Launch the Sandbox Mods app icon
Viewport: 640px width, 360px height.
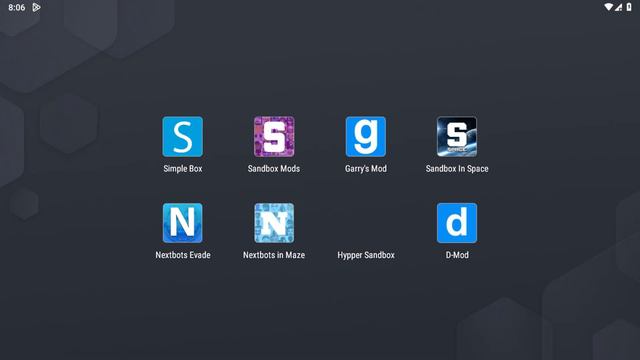[274, 137]
